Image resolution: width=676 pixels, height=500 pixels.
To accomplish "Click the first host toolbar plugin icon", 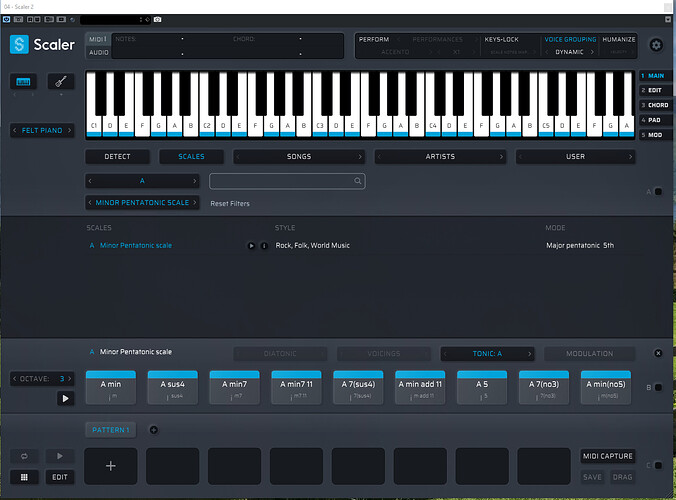I will pos(6,19).
